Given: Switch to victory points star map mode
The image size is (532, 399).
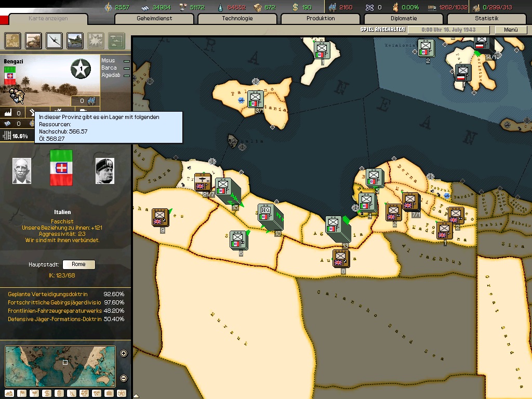Looking at the screenshot, I should tap(122, 393).
